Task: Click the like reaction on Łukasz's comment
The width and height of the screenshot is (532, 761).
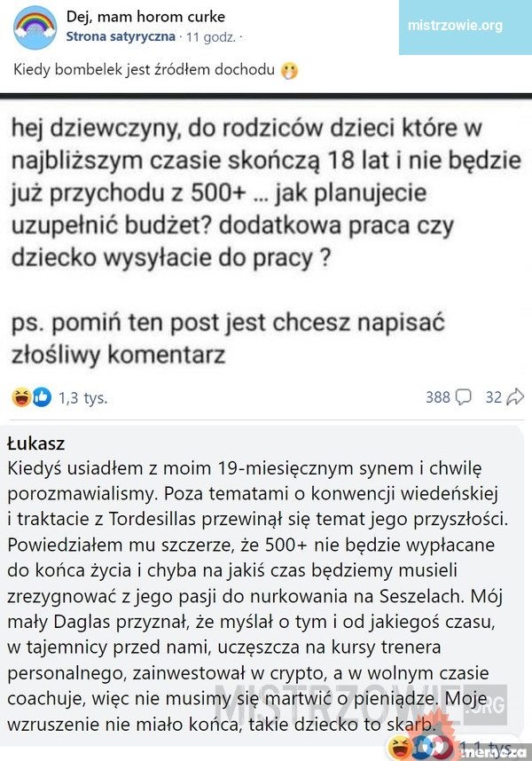Action: click(420, 749)
